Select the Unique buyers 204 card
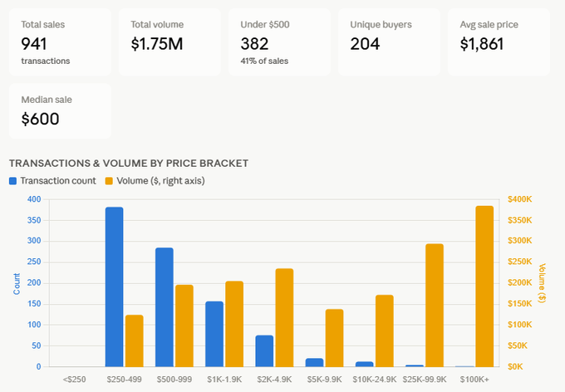The height and width of the screenshot is (392, 565). (x=389, y=42)
